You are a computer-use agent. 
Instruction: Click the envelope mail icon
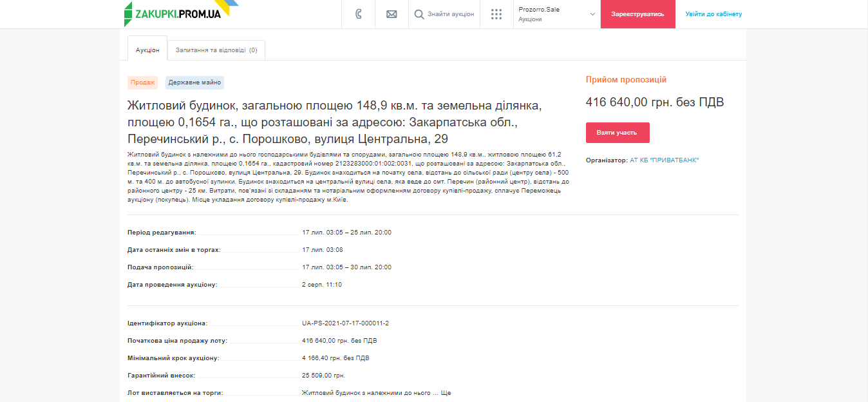coord(392,14)
